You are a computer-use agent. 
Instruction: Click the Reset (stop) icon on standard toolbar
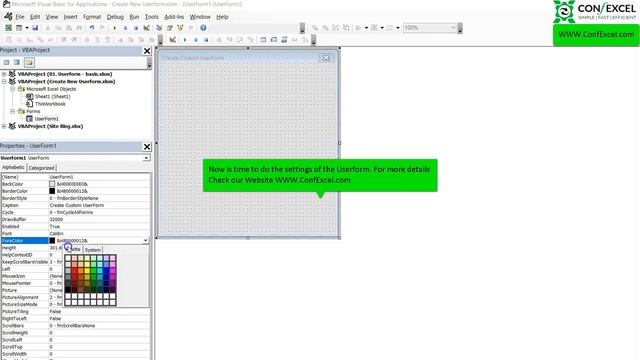click(136, 28)
